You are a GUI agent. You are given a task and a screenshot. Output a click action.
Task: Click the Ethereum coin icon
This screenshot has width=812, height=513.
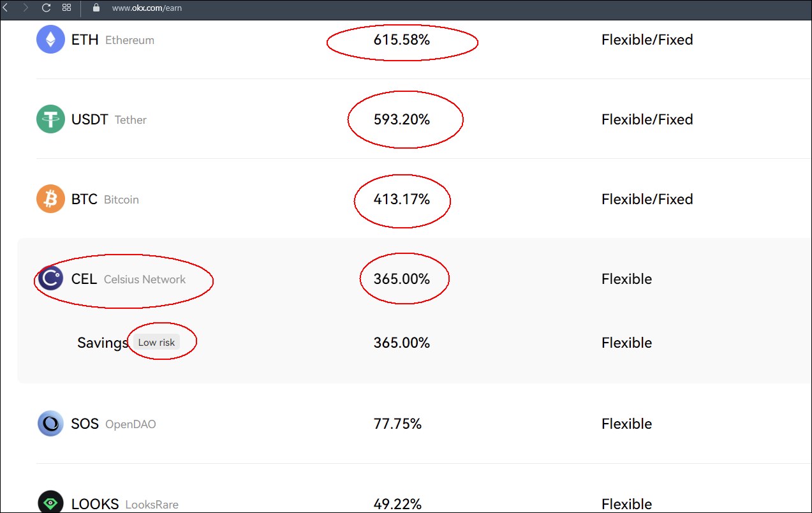(x=50, y=40)
